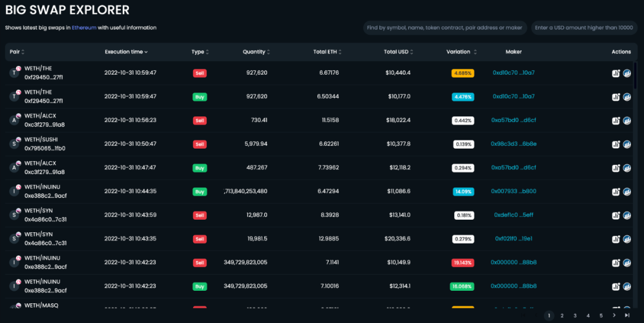Viewport: 644px width, 323px height.
Task: Click the Ethereum link in subtitle
Action: click(83, 27)
